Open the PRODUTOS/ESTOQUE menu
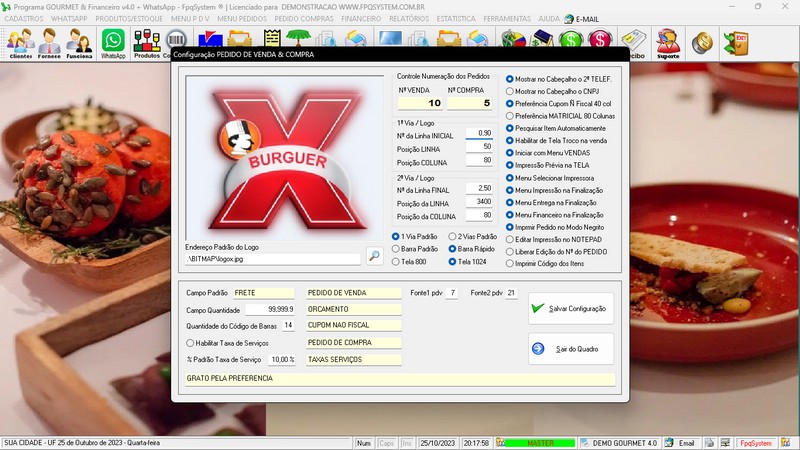 pos(129,18)
